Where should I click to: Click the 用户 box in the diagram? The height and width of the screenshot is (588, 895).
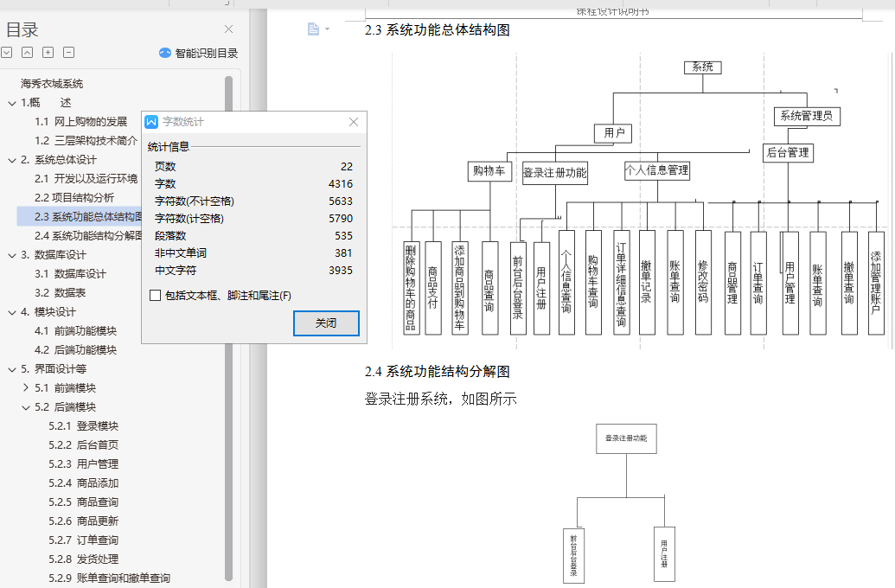click(614, 133)
